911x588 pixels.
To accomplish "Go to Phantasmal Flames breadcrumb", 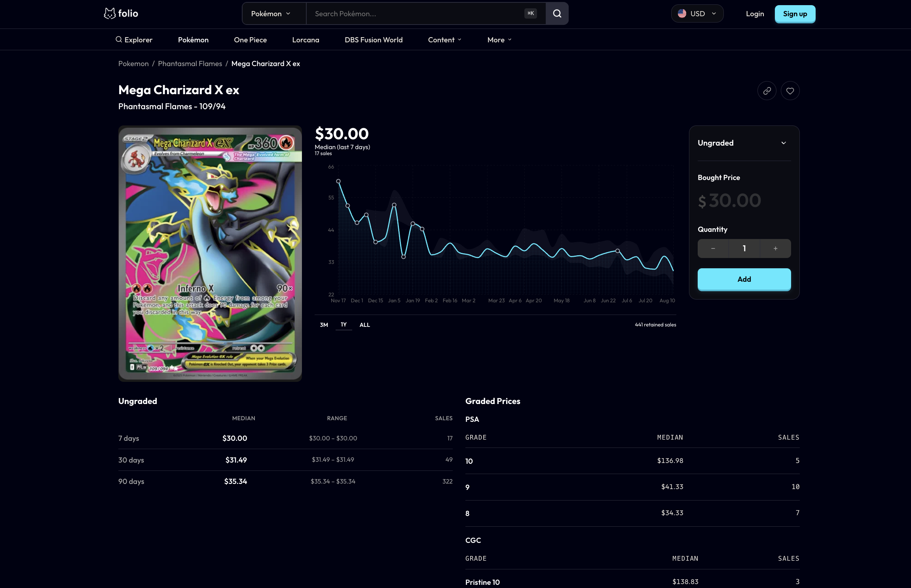I will click(x=190, y=64).
